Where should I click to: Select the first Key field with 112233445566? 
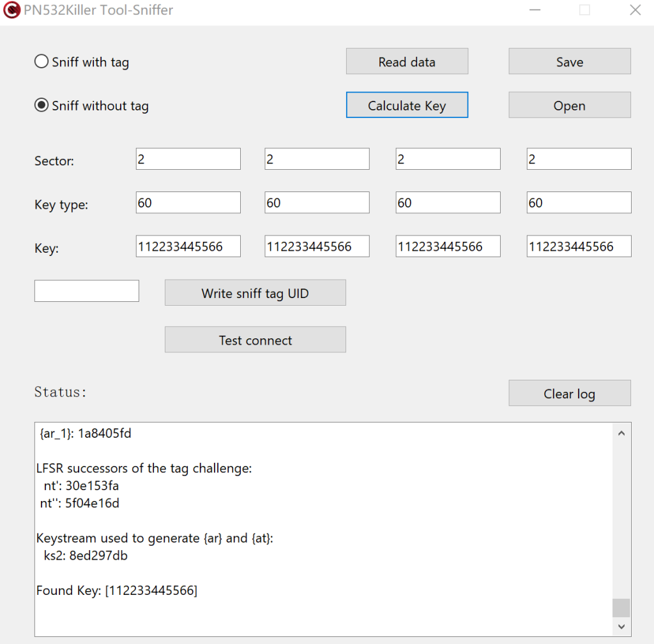point(187,246)
